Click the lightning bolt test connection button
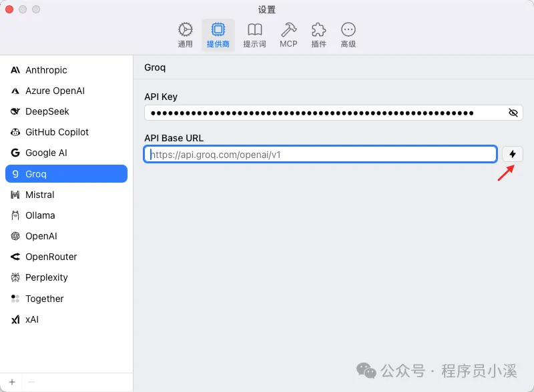This screenshot has height=392, width=534. click(513, 154)
